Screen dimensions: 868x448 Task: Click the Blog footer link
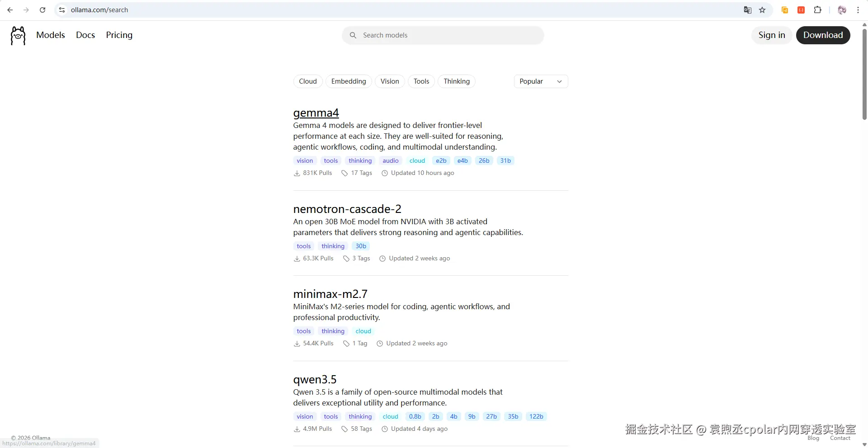point(813,438)
